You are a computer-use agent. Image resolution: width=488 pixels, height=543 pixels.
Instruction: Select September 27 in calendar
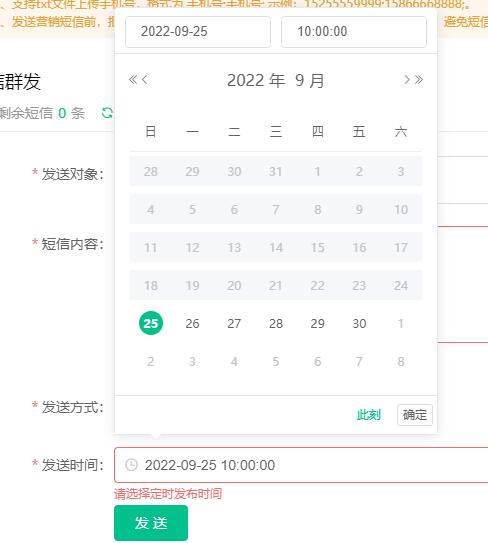(234, 323)
